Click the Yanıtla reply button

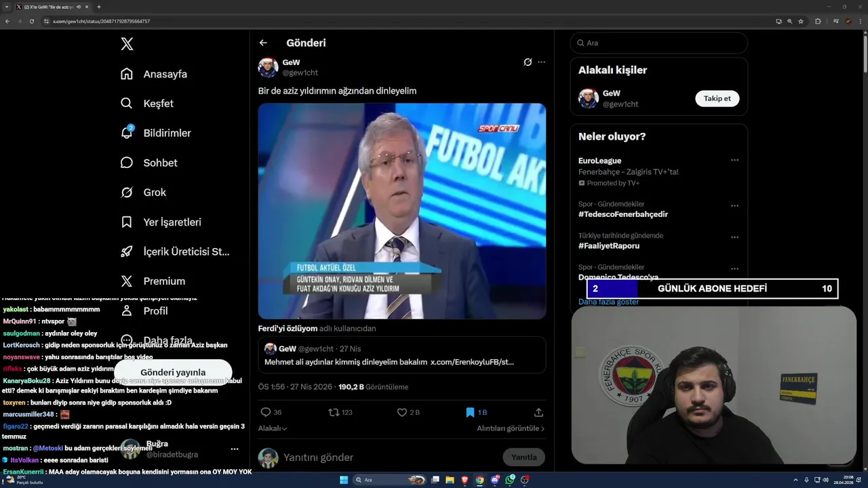pyautogui.click(x=524, y=457)
